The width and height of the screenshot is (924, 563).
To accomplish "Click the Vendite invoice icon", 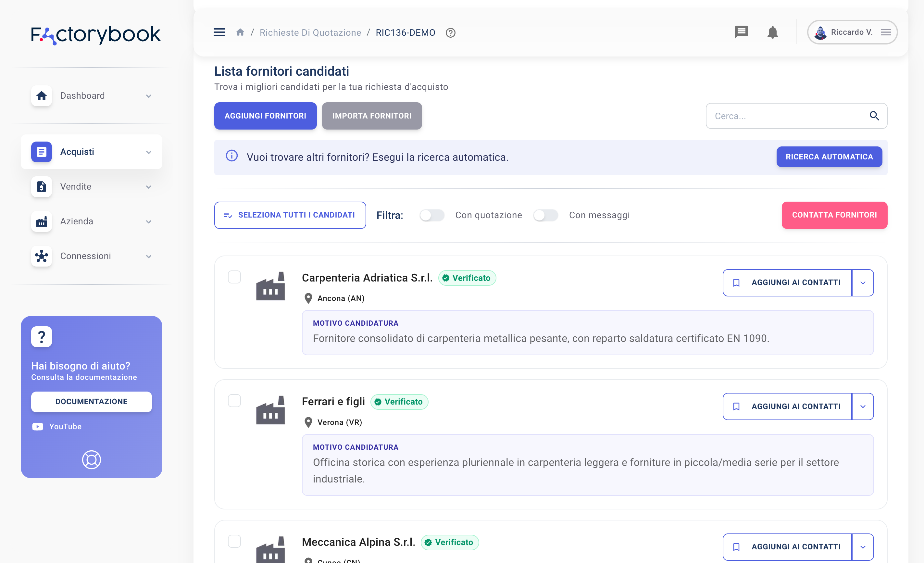I will pos(42,186).
